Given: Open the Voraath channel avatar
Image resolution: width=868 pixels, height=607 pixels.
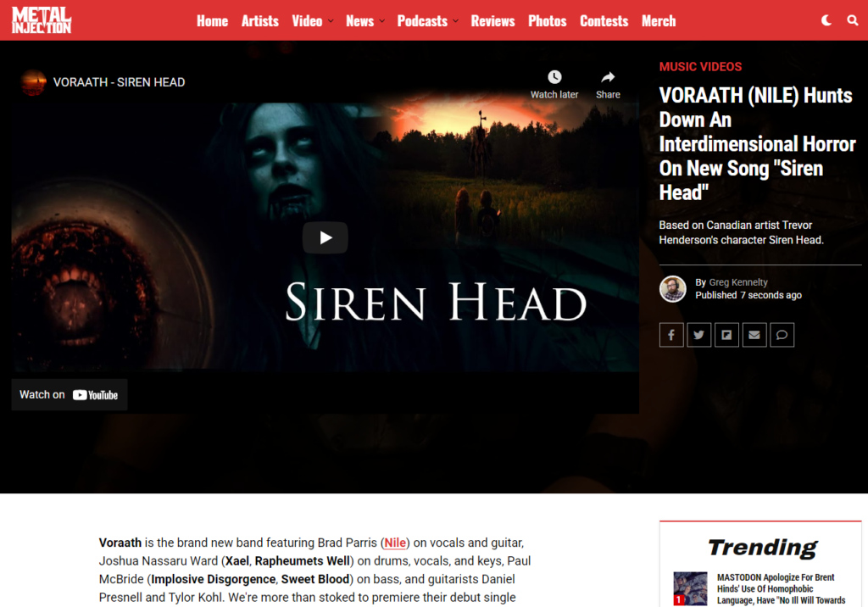Looking at the screenshot, I should 33,82.
